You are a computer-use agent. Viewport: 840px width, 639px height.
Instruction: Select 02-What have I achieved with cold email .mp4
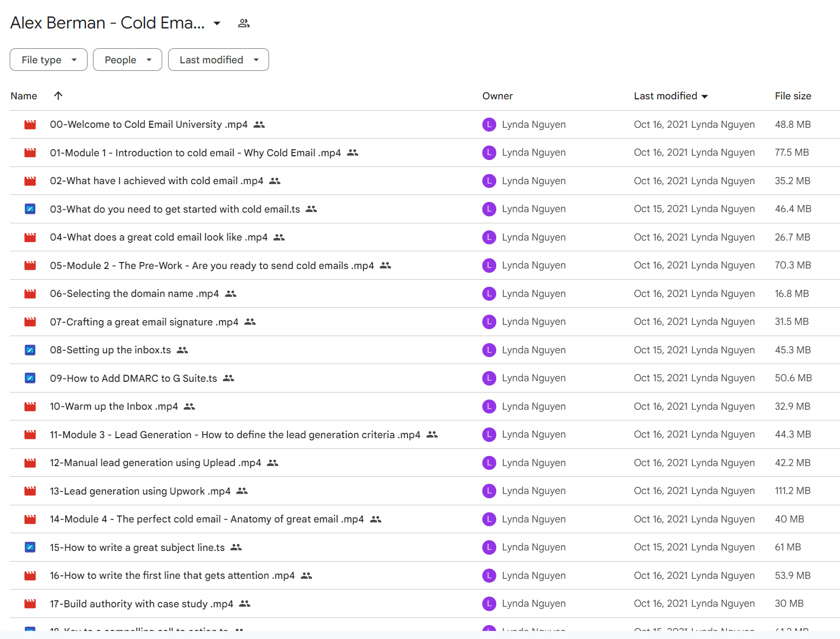pos(156,181)
